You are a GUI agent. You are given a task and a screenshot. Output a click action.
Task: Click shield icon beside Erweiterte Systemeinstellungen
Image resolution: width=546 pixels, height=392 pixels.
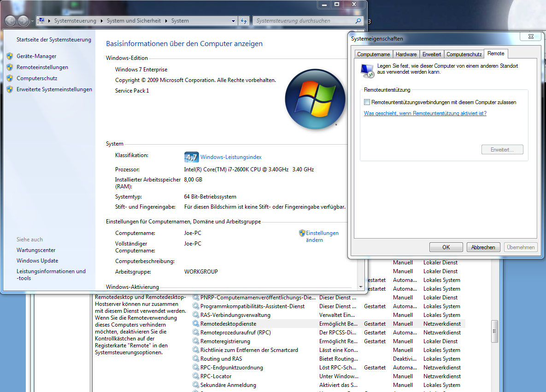coord(10,89)
